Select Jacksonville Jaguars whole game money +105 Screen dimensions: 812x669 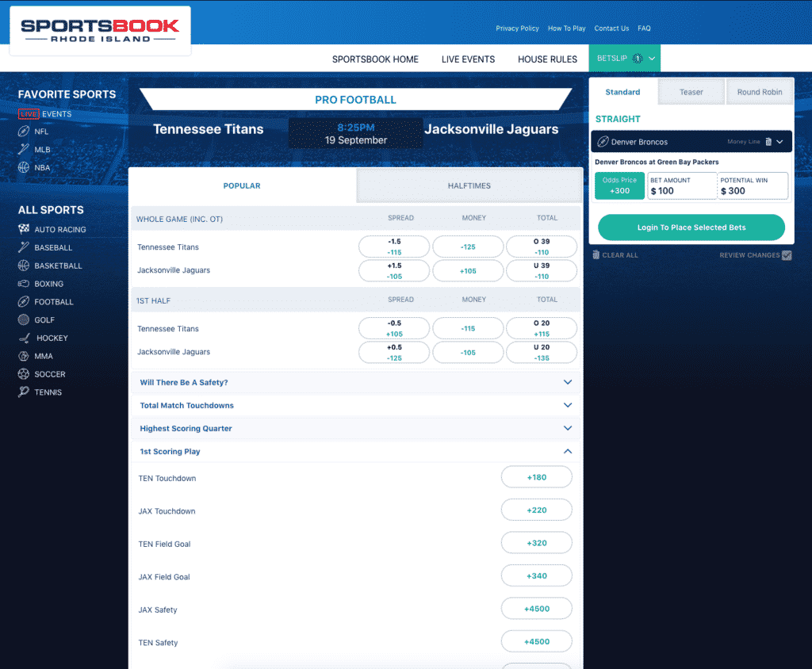468,271
